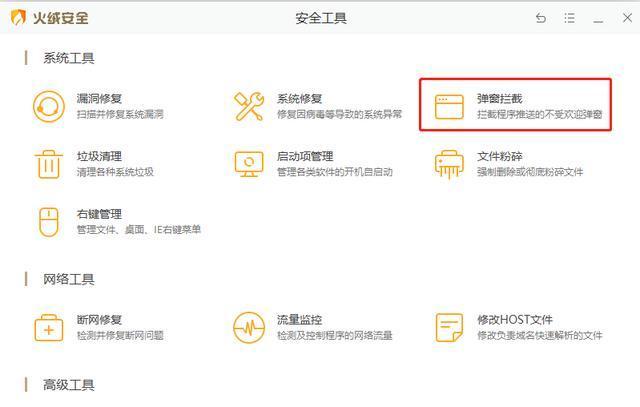640x407 pixels.
Task: Click the 断网修复 first-aid kit icon
Action: 49,328
